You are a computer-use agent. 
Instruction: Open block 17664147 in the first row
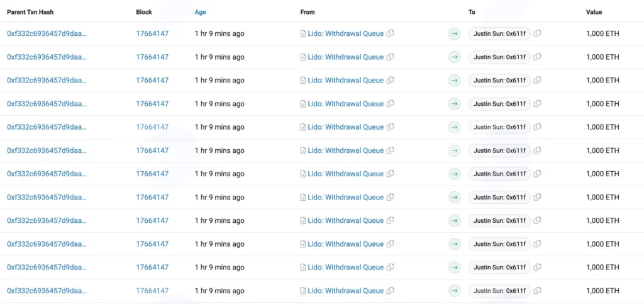pyautogui.click(x=152, y=34)
